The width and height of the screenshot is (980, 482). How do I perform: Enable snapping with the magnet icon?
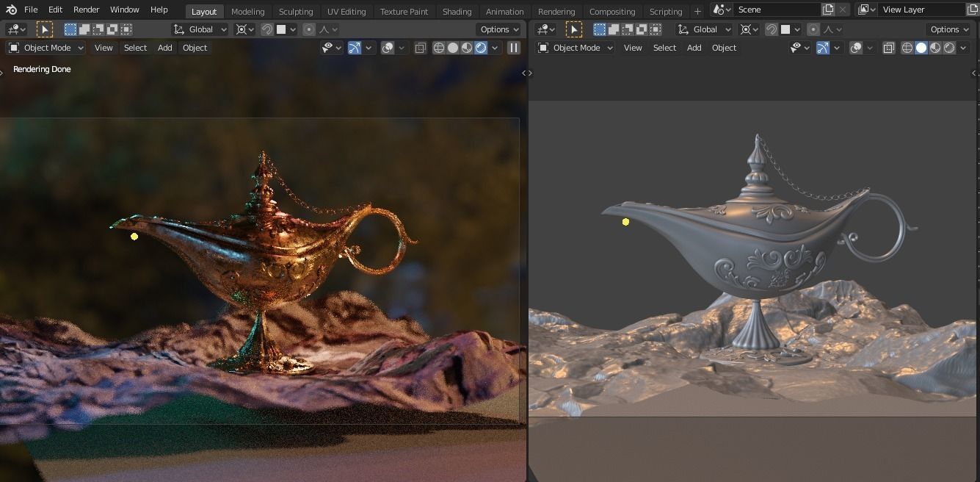pyautogui.click(x=266, y=29)
